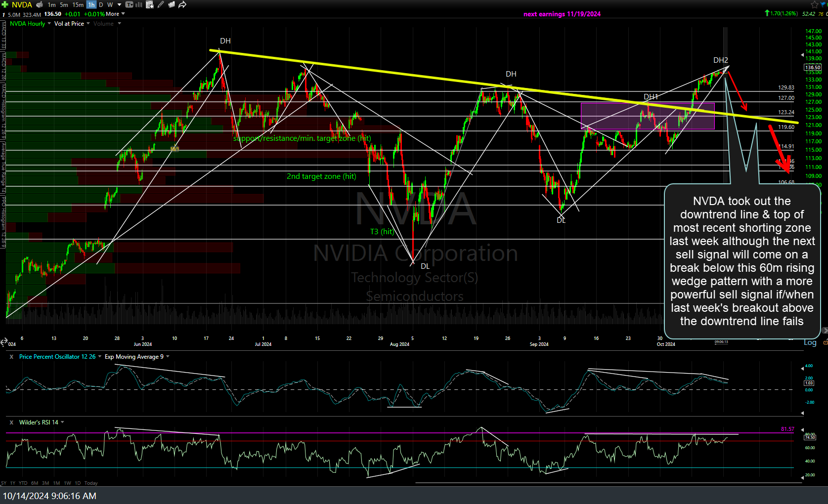The height and width of the screenshot is (504, 828).
Task: Open the calculator/table tool icon
Action: point(149,4)
